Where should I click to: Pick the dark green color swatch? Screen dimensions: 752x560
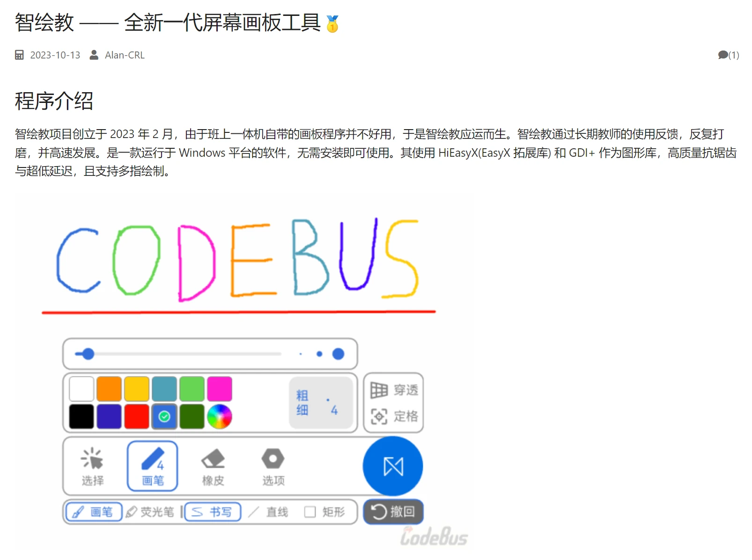(192, 416)
